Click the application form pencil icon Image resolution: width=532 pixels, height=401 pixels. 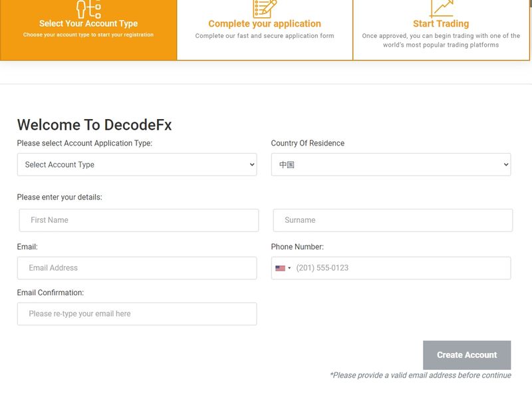[265, 9]
